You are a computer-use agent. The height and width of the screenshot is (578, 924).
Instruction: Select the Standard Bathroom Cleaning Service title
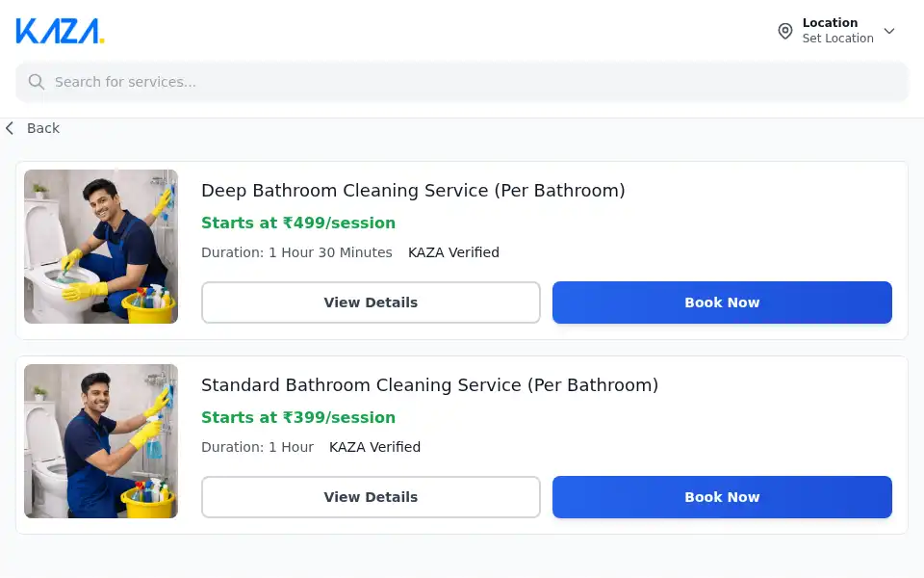429,385
